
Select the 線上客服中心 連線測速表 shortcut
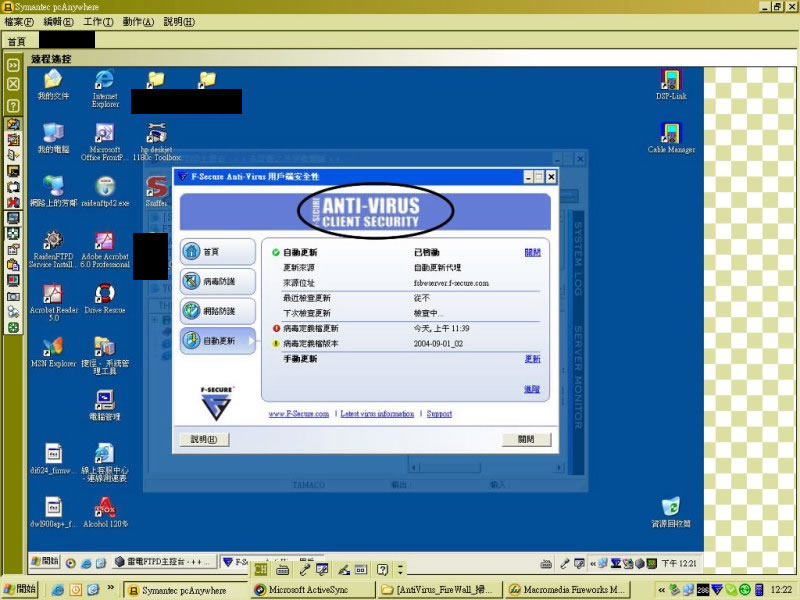click(x=105, y=463)
